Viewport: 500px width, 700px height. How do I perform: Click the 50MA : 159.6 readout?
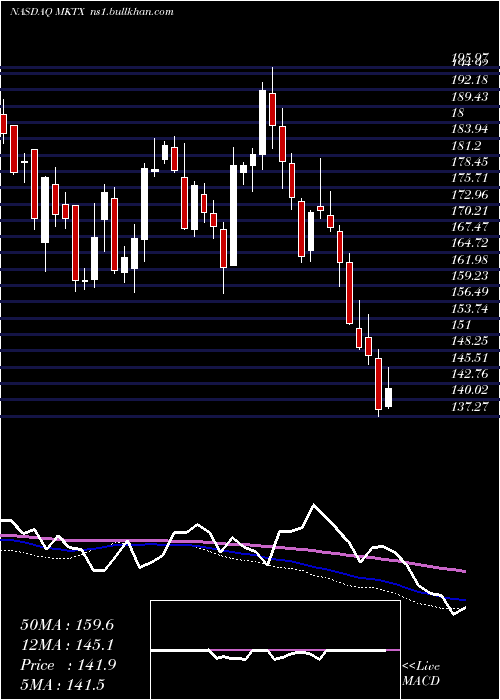[x=67, y=625]
